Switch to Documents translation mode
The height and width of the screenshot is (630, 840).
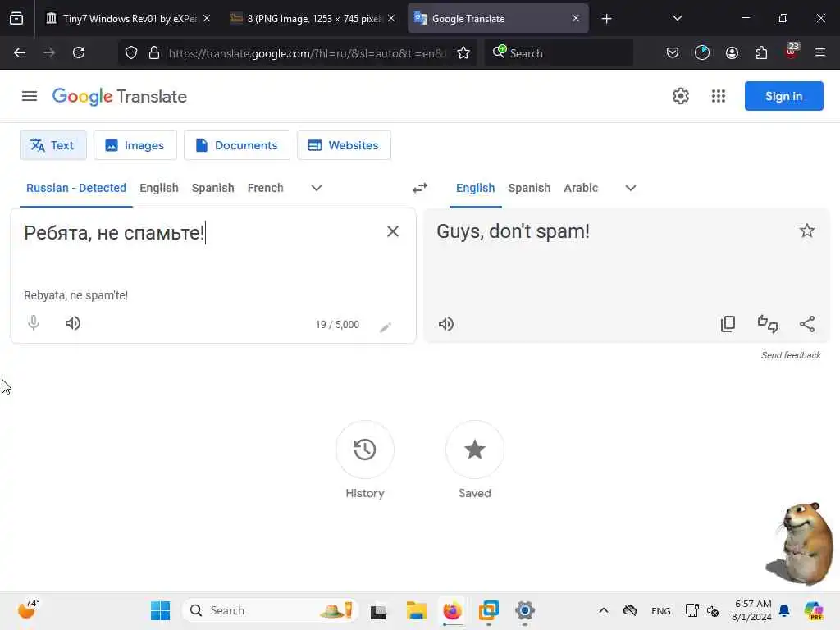(x=237, y=145)
